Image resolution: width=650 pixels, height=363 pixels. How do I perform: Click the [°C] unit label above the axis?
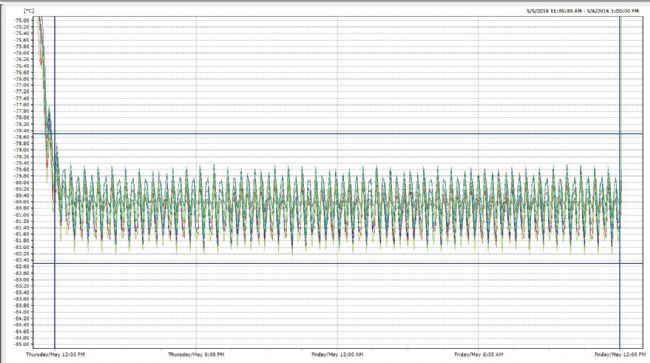coord(29,11)
